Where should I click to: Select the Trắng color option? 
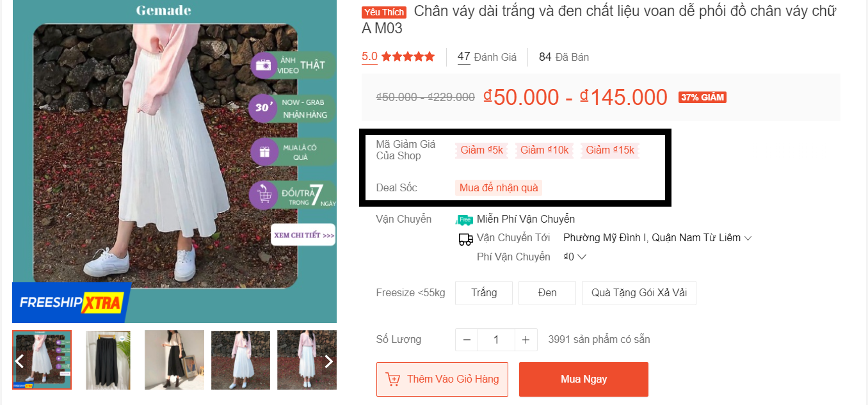[484, 293]
